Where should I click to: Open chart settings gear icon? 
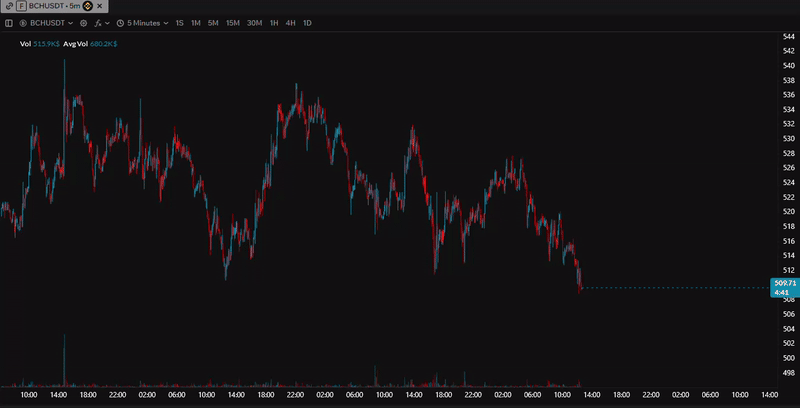point(84,23)
